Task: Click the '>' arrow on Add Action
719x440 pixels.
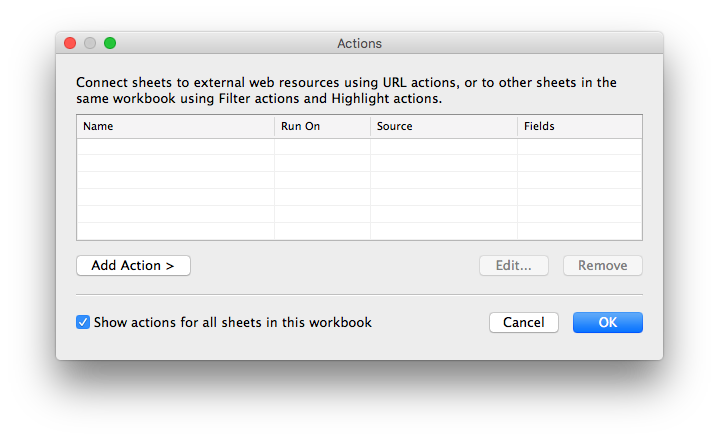Action: click(x=170, y=266)
